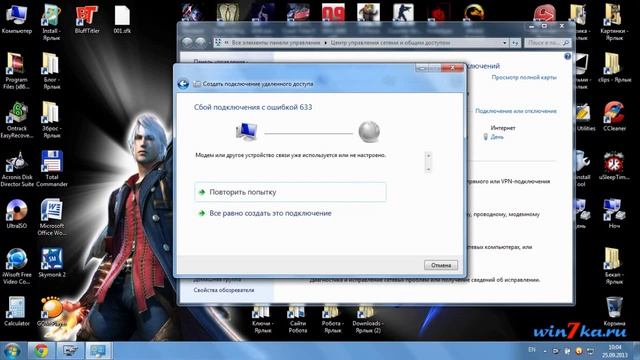
Task: Launch Ontrack EasyRecovery icon
Action: 16,120
